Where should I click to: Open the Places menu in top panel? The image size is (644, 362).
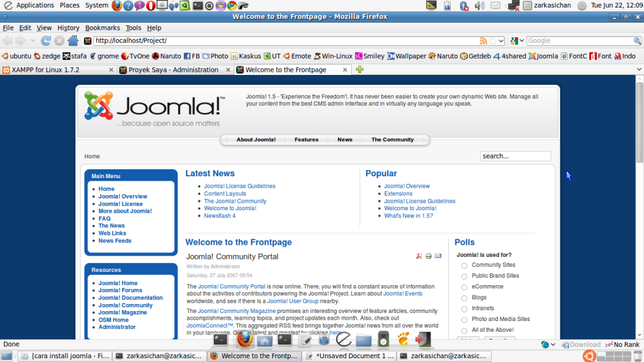tap(69, 5)
